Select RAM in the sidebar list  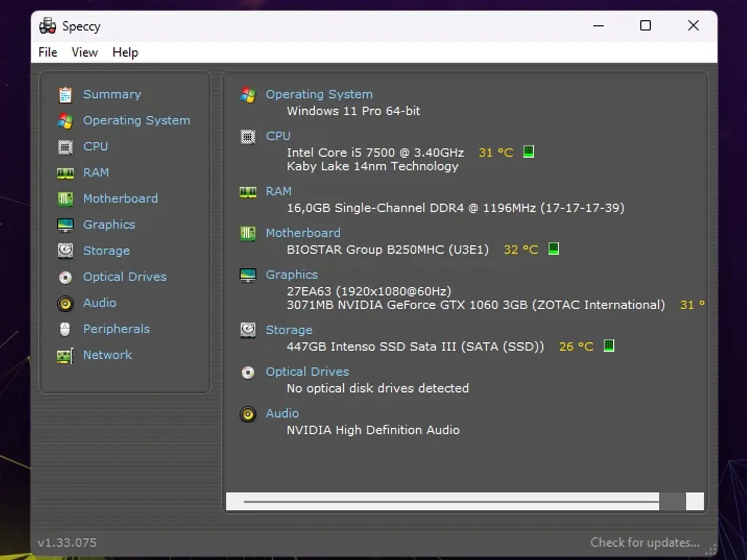(x=96, y=173)
